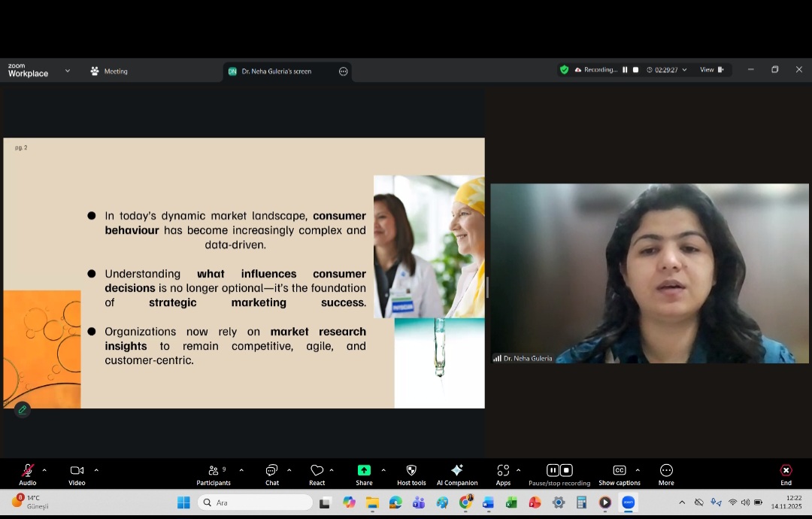Click the End meeting button
Viewport: 812px width, 519px height.
coord(786,474)
